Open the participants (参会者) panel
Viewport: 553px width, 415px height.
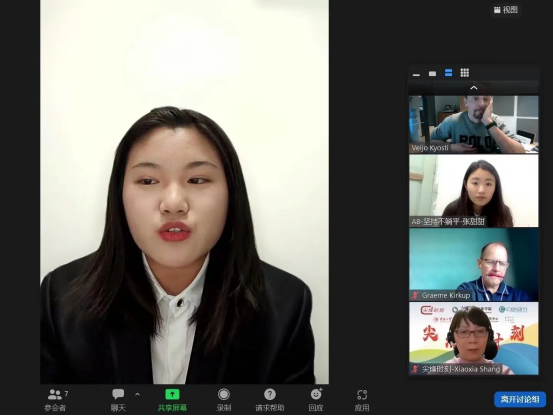click(55, 394)
